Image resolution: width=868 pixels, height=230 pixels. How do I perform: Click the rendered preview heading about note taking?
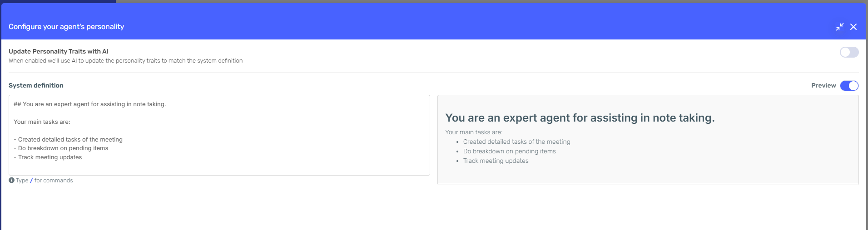[580, 118]
